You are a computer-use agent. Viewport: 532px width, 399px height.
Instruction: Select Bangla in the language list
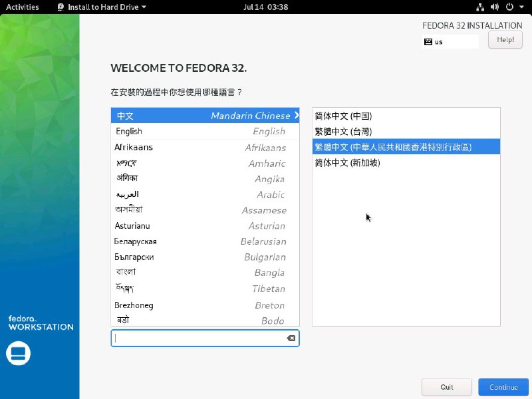(205, 273)
